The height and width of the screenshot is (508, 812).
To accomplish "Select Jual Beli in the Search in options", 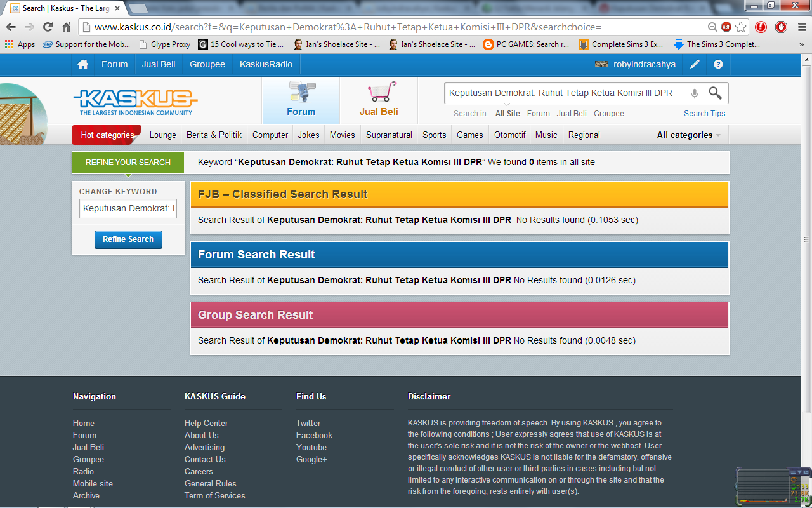I will pos(572,114).
